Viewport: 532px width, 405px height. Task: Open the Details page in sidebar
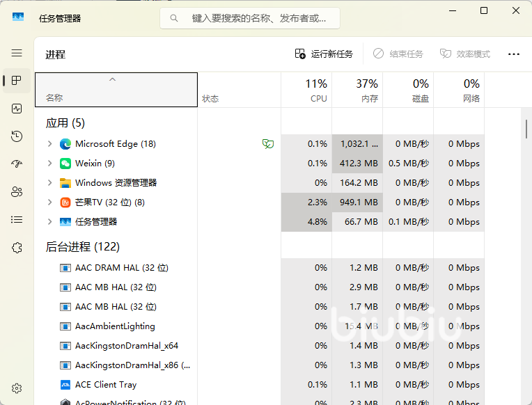[x=17, y=220]
